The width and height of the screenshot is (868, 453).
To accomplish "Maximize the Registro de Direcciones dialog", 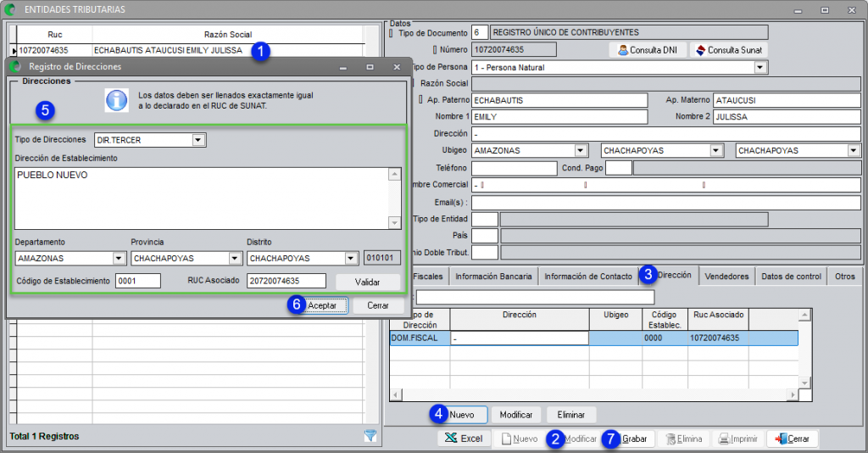I will [x=370, y=67].
